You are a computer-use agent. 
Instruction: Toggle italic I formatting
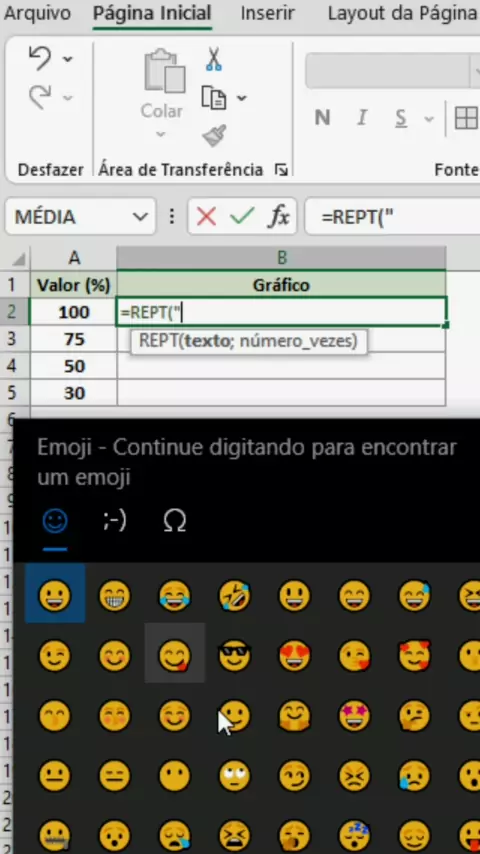[362, 118]
